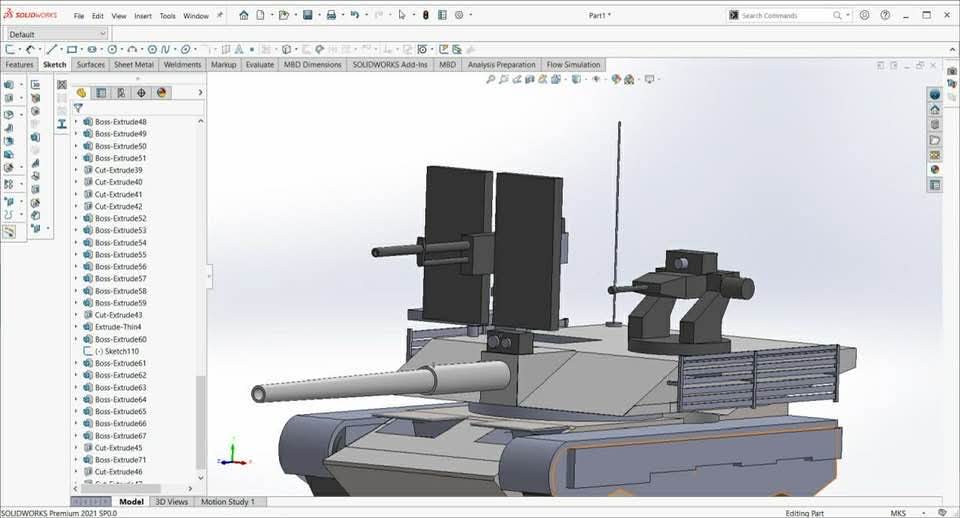Screen dimensions: 960x518
Task: Click in the Search Commands field
Action: click(x=785, y=15)
